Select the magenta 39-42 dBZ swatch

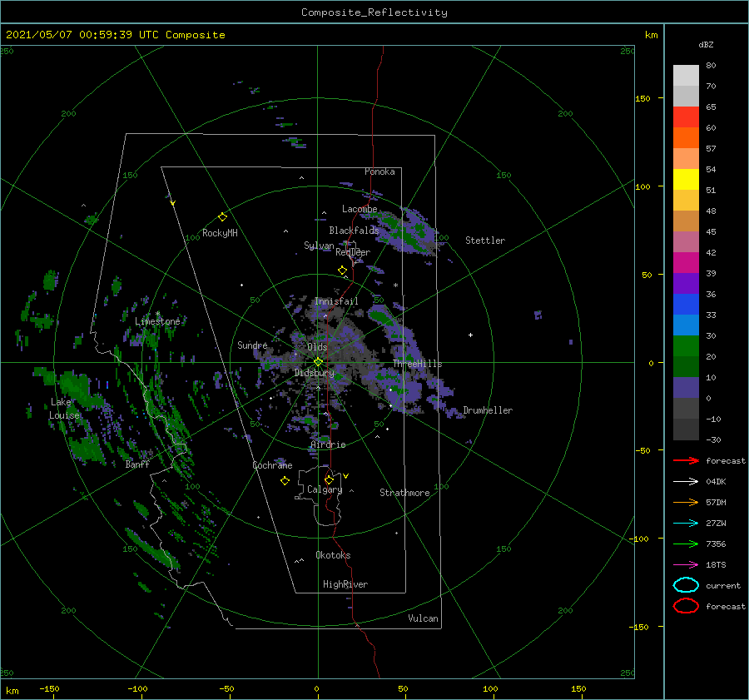pyautogui.click(x=686, y=263)
